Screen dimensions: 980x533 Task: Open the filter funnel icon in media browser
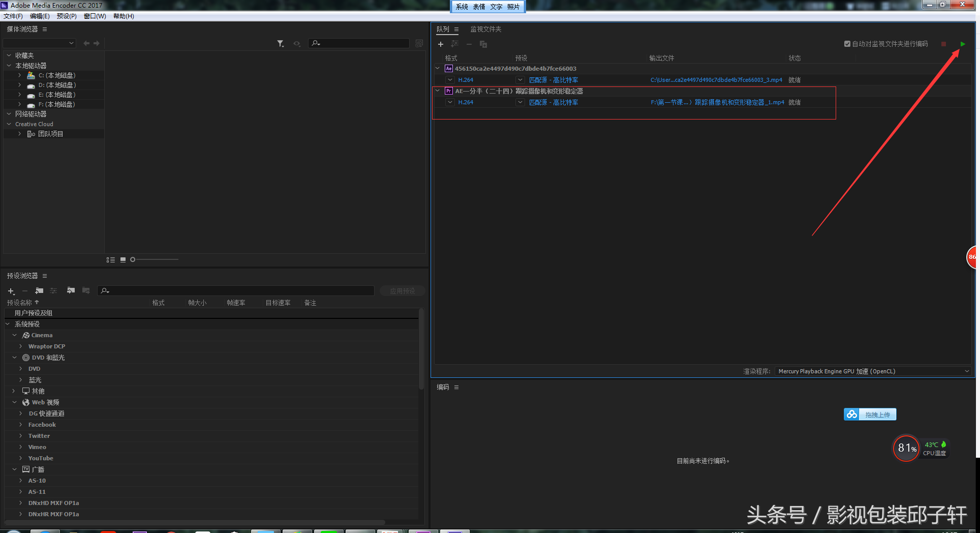coord(280,44)
